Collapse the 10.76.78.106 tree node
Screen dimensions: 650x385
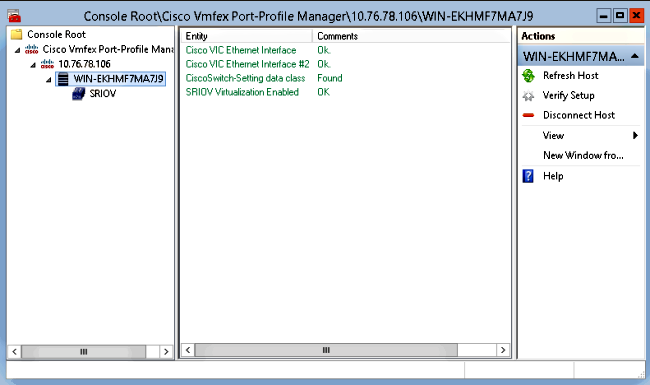[x=33, y=65]
